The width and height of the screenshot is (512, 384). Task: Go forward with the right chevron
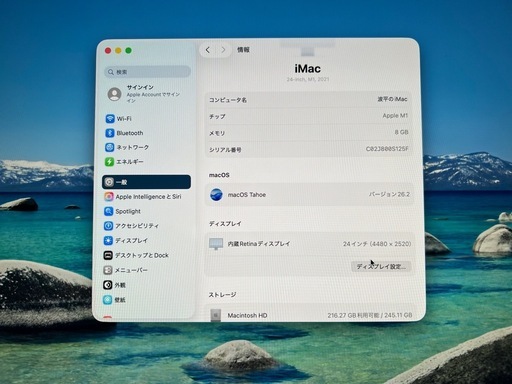tap(223, 50)
